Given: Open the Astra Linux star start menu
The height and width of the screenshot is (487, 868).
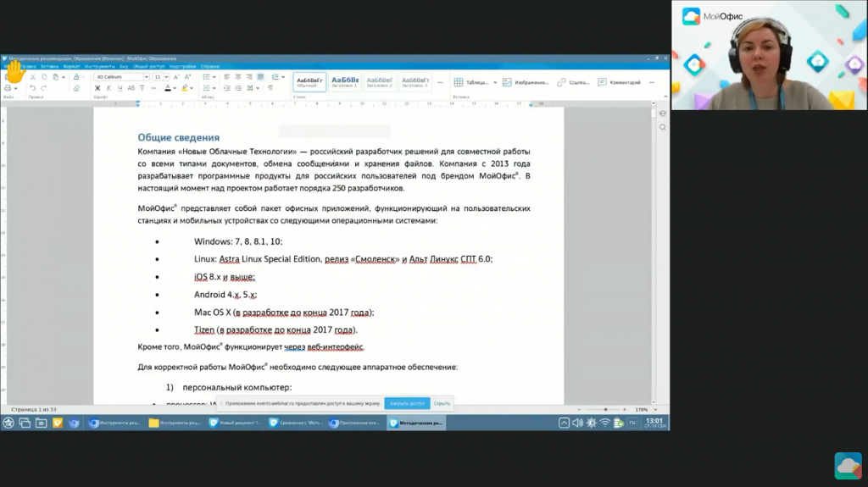Looking at the screenshot, I should [x=8, y=423].
